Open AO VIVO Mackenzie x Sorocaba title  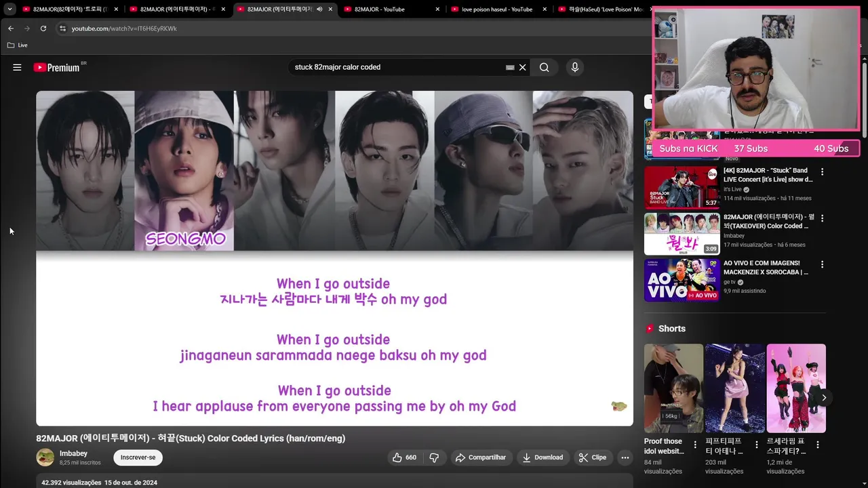click(x=766, y=267)
